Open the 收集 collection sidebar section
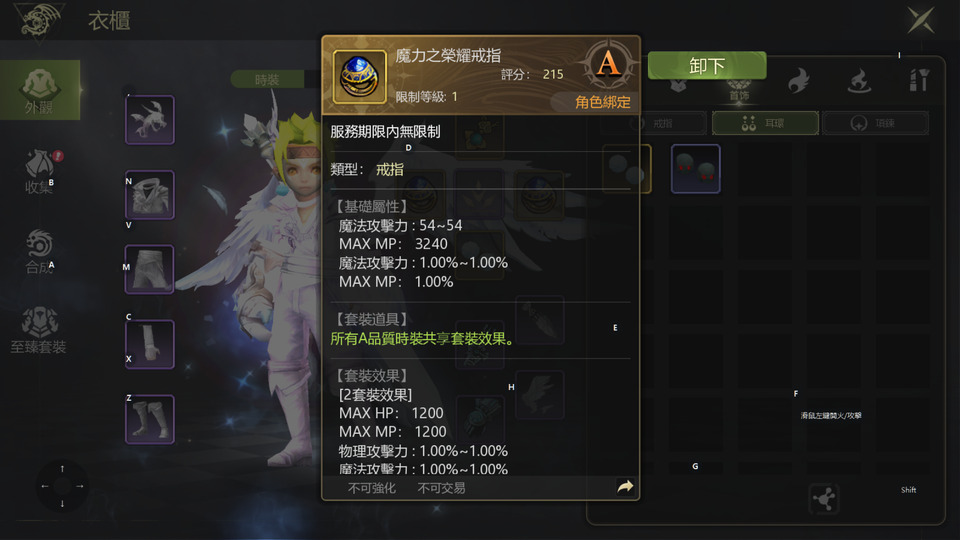This screenshot has width=960, height=540. [x=40, y=172]
